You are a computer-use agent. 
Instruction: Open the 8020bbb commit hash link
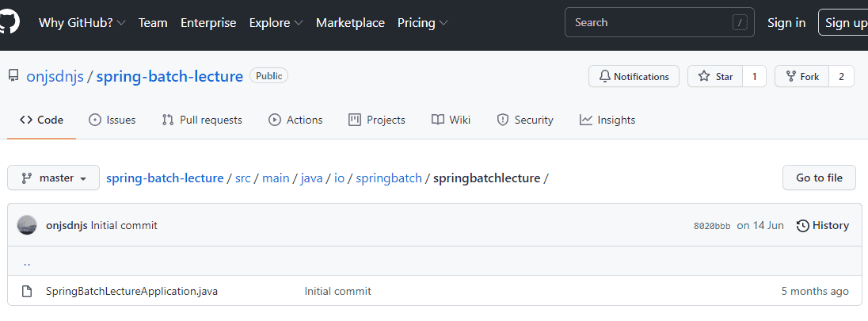pyautogui.click(x=712, y=226)
